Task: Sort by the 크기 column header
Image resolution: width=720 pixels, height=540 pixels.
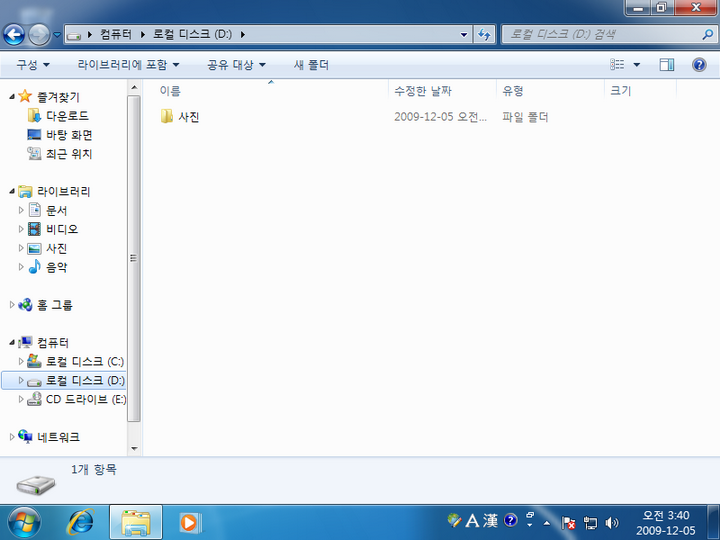Action: coord(640,90)
